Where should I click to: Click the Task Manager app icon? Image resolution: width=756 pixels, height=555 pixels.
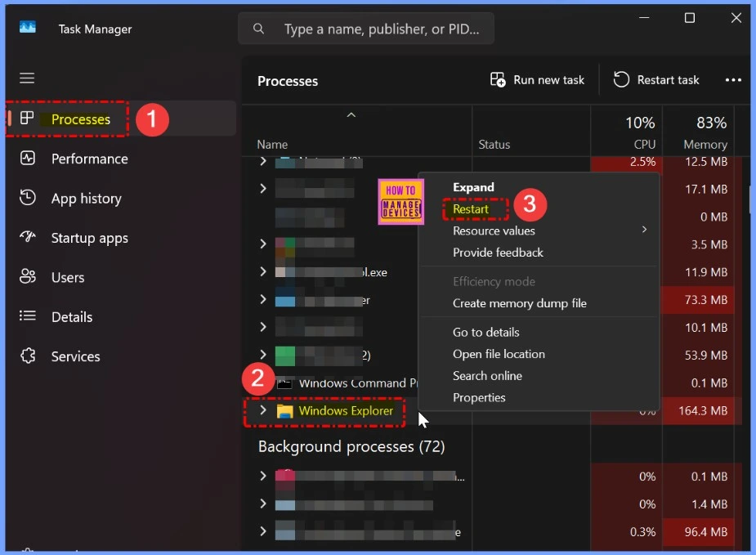point(28,27)
